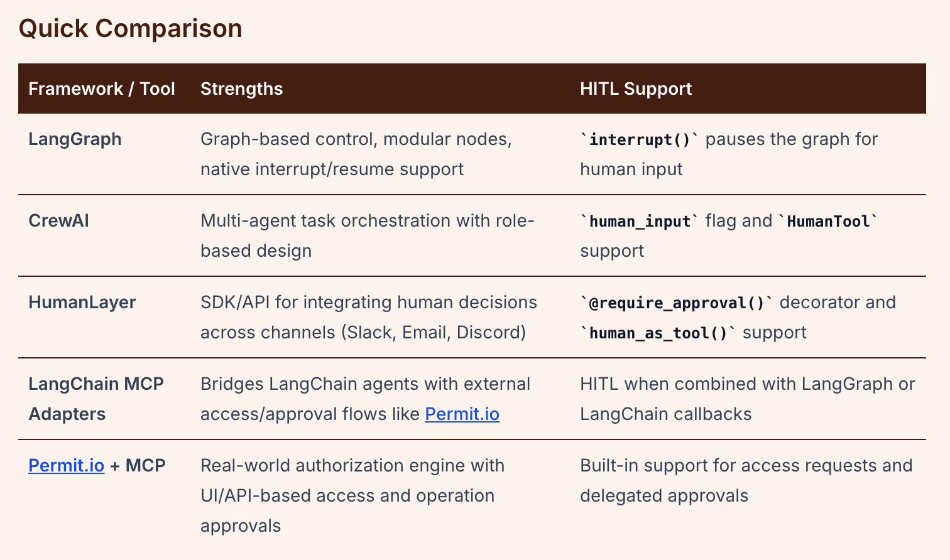This screenshot has width=950, height=560.
Task: Click the "Graph-based control, modular nodes" text
Action: [356, 139]
